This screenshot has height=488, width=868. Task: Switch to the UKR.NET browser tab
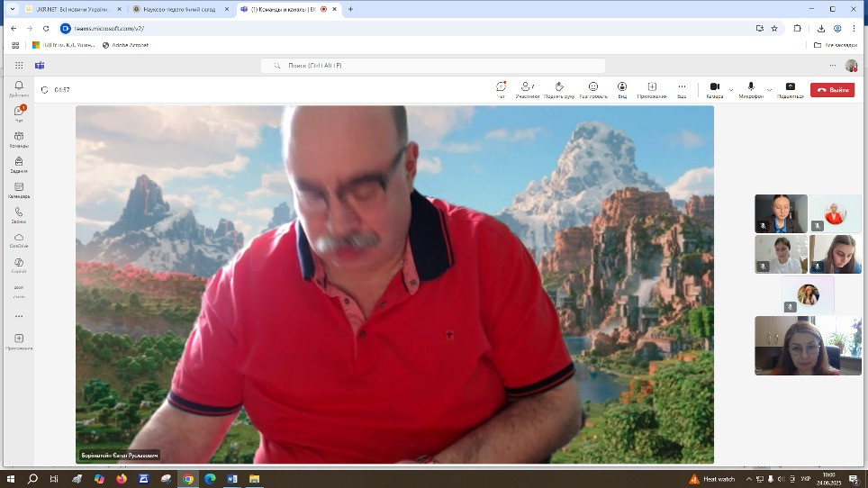(66, 9)
